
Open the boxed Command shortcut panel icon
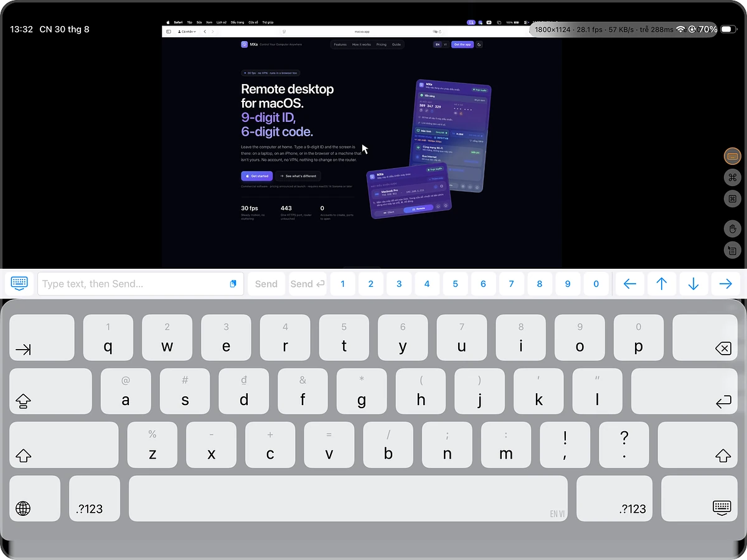(x=733, y=199)
